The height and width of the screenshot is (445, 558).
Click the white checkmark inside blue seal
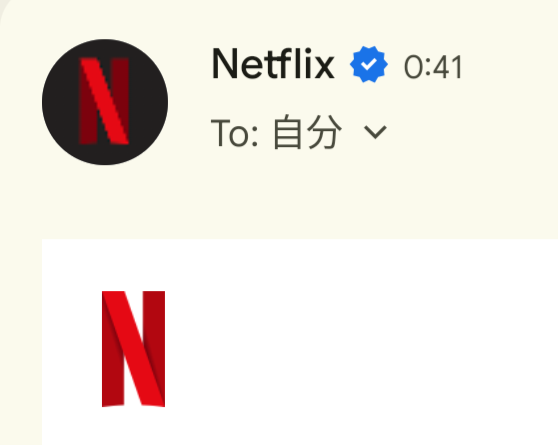(369, 64)
